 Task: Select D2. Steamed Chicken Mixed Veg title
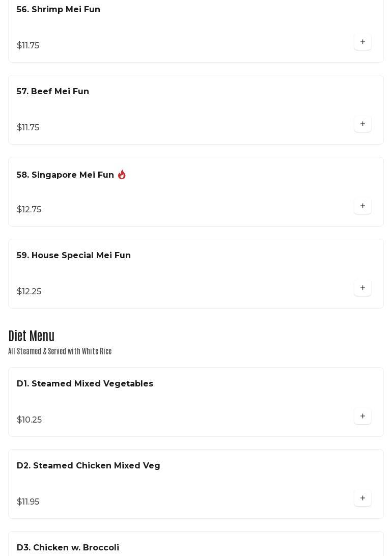[x=89, y=466]
